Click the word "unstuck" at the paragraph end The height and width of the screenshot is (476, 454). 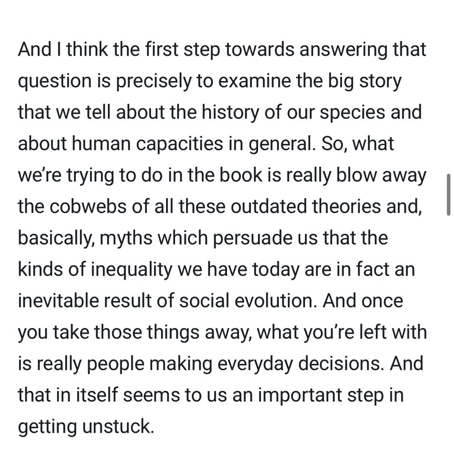[118, 426]
